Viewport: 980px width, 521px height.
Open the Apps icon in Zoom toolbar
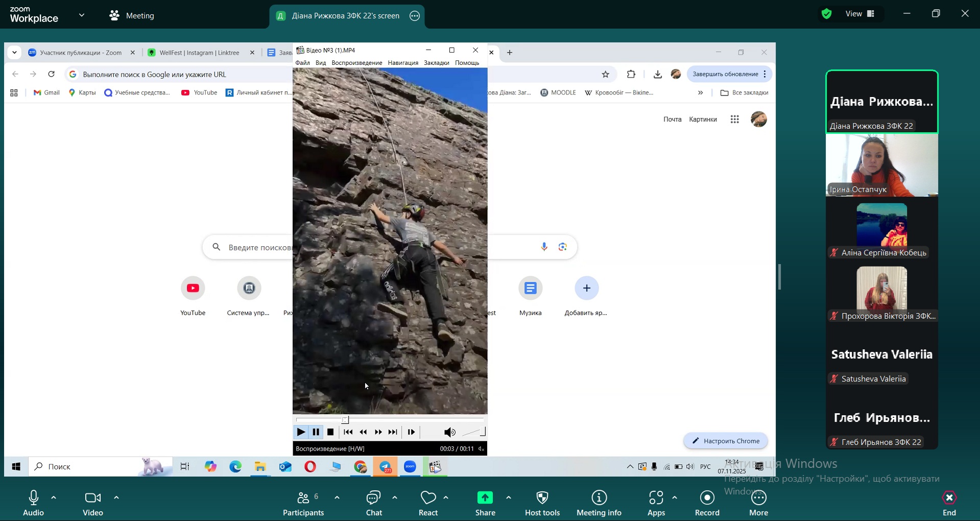tap(656, 498)
